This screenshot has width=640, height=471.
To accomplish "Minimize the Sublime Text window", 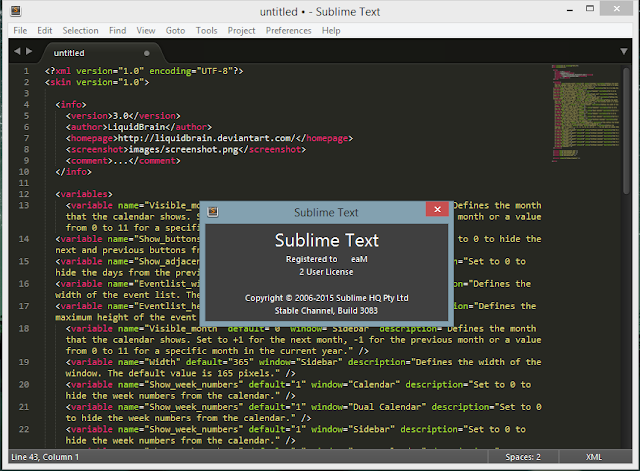I will point(570,9).
